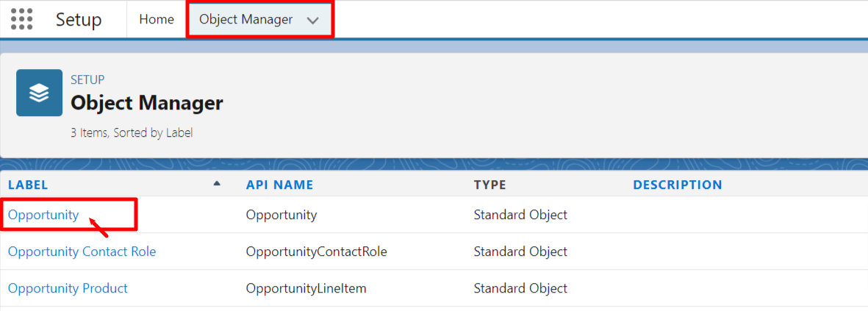Click the Setup app name text

click(x=79, y=20)
